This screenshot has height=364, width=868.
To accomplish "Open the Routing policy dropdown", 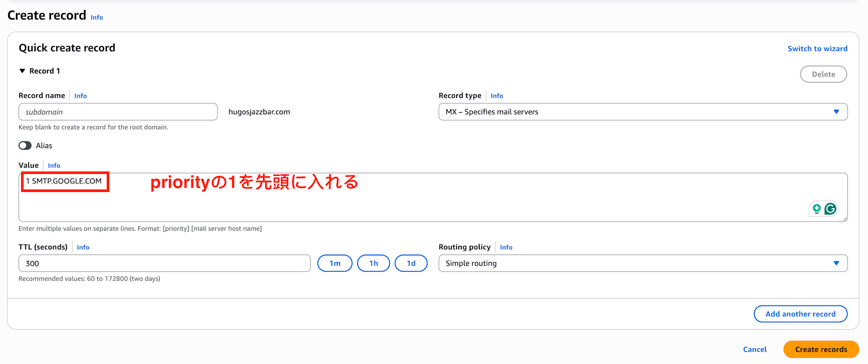I will tap(643, 263).
